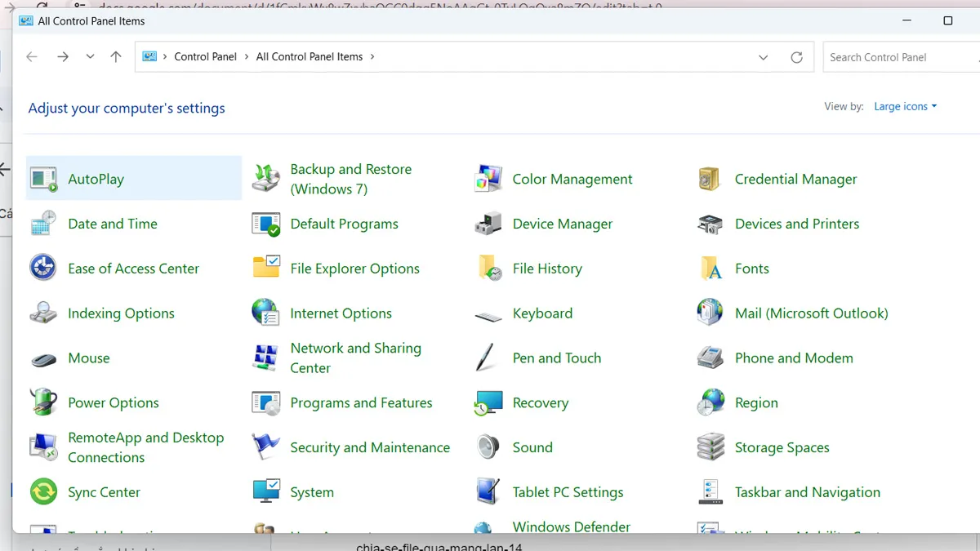980x551 pixels.
Task: Open the Sound settings
Action: pos(532,447)
